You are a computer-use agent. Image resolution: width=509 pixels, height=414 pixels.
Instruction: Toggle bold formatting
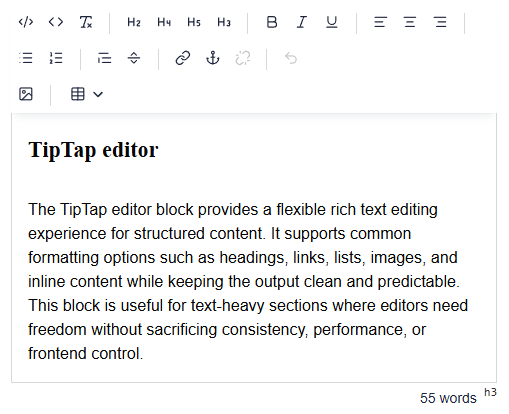point(272,22)
